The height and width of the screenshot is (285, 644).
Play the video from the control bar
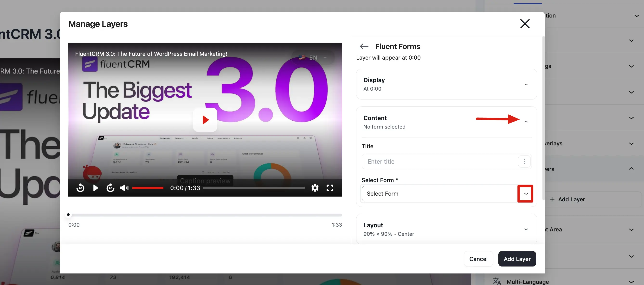(x=96, y=188)
